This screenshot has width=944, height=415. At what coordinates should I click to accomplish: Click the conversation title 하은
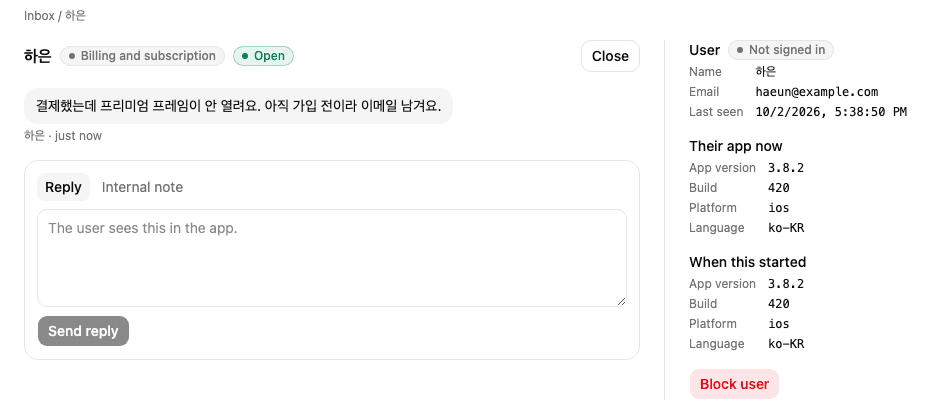38,56
